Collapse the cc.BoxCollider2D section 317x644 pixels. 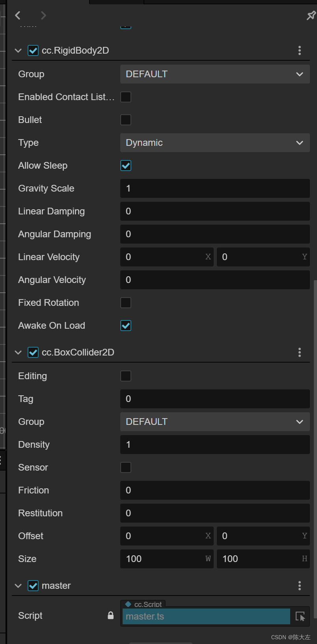click(18, 352)
